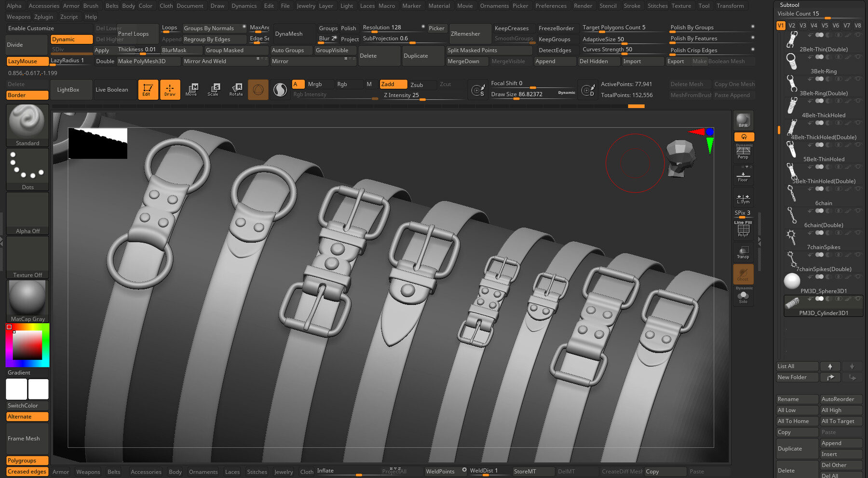
Task: Click the half-shaded sphere icon beside Mrgb
Action: (280, 90)
